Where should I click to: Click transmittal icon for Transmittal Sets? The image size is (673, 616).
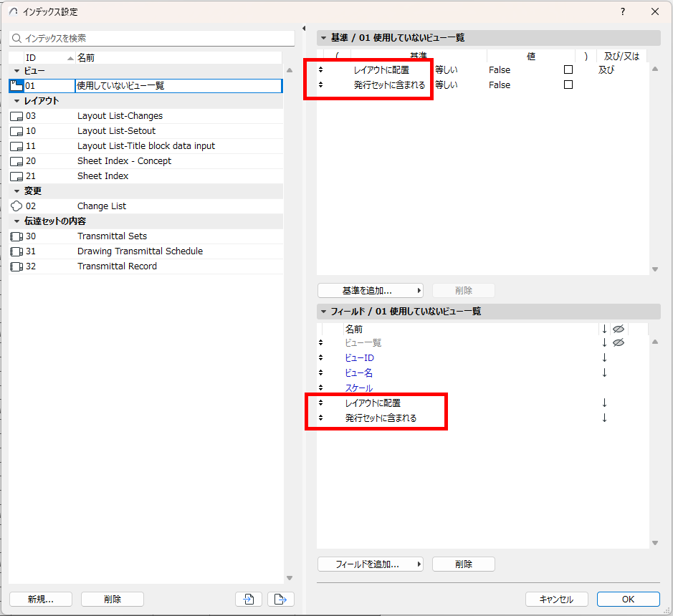(x=16, y=236)
